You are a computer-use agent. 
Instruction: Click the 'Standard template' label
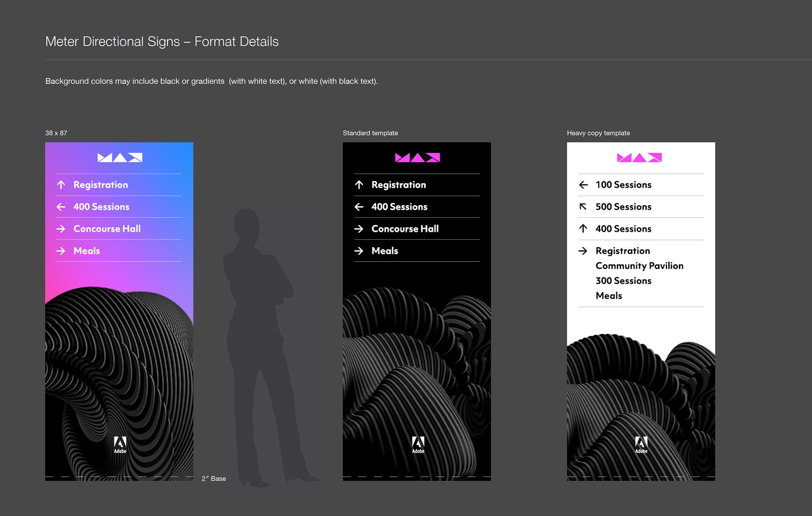coord(370,133)
